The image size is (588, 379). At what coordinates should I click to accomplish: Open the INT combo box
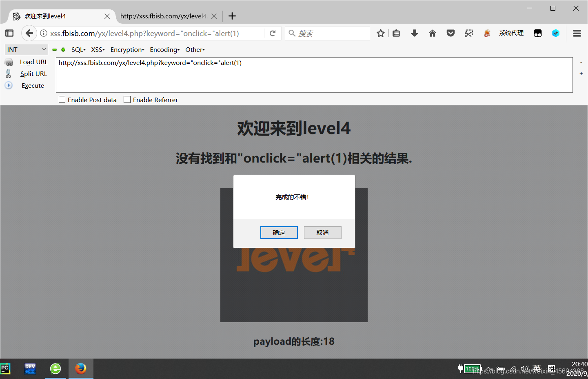(26, 49)
